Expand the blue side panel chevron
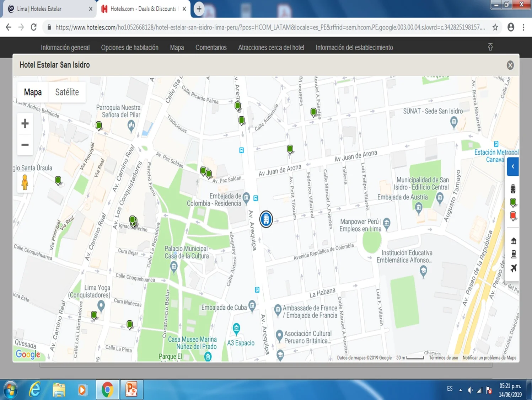Image resolution: width=532 pixels, height=400 pixels. 512,166
